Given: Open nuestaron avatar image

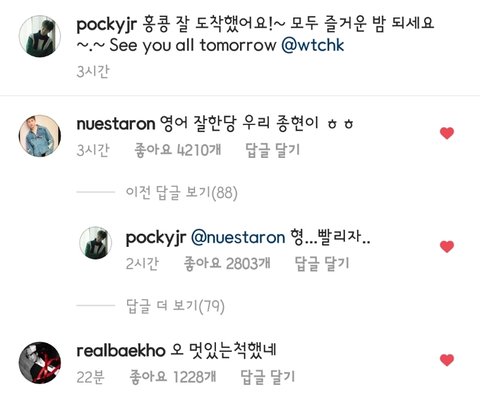Looking at the screenshot, I should pyautogui.click(x=40, y=136).
